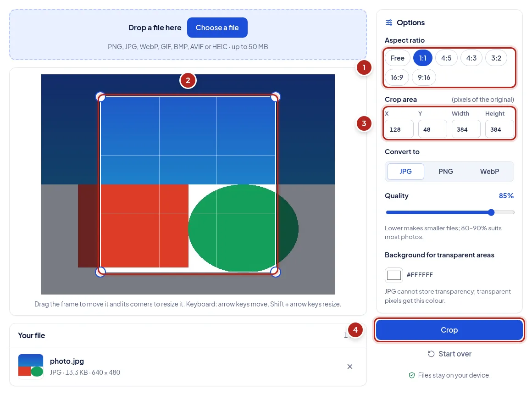
Task: Click the 'Convert to' label
Action: (402, 152)
